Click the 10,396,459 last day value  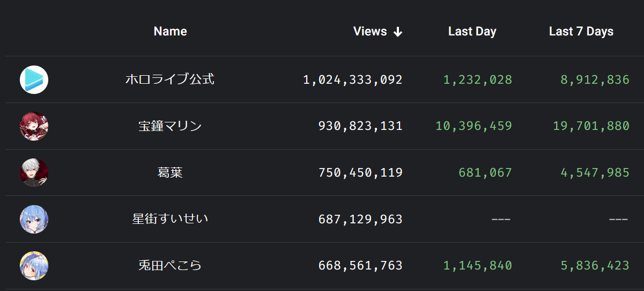pos(474,126)
